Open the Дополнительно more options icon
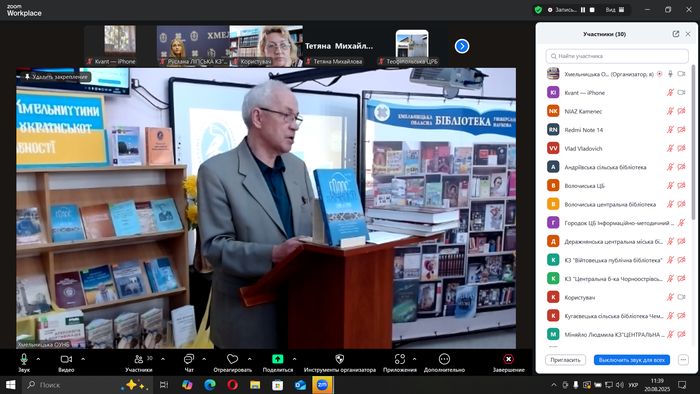Image resolution: width=700 pixels, height=394 pixels. tap(444, 359)
